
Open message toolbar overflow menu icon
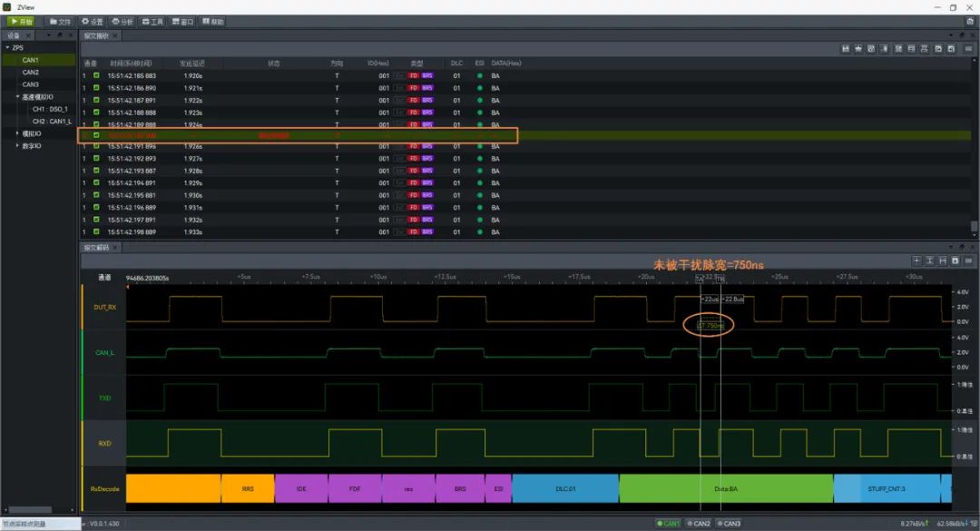click(968, 49)
